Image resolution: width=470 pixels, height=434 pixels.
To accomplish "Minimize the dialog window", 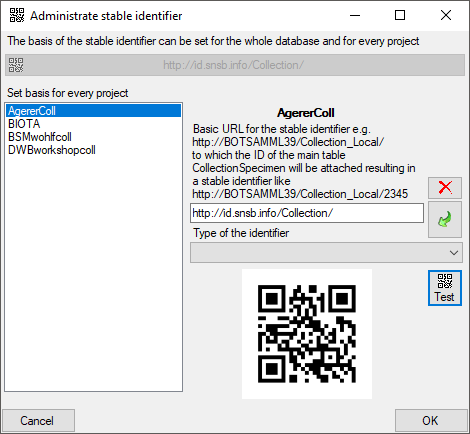I will point(355,15).
